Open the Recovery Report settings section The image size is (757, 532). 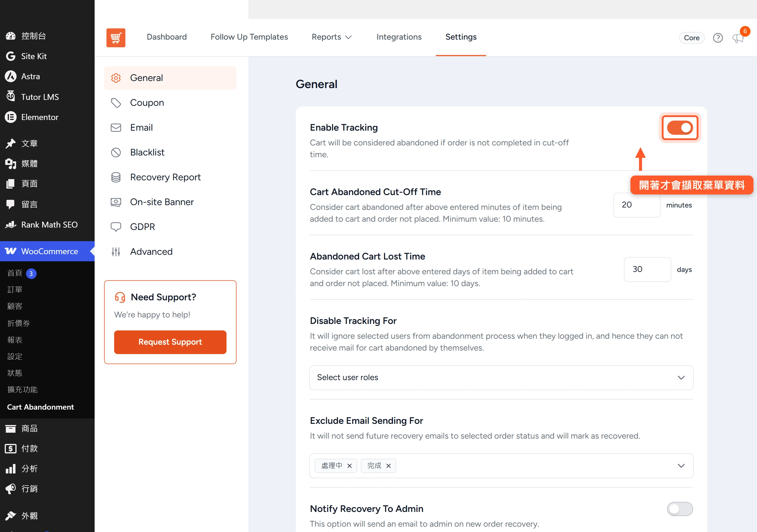(x=170, y=177)
